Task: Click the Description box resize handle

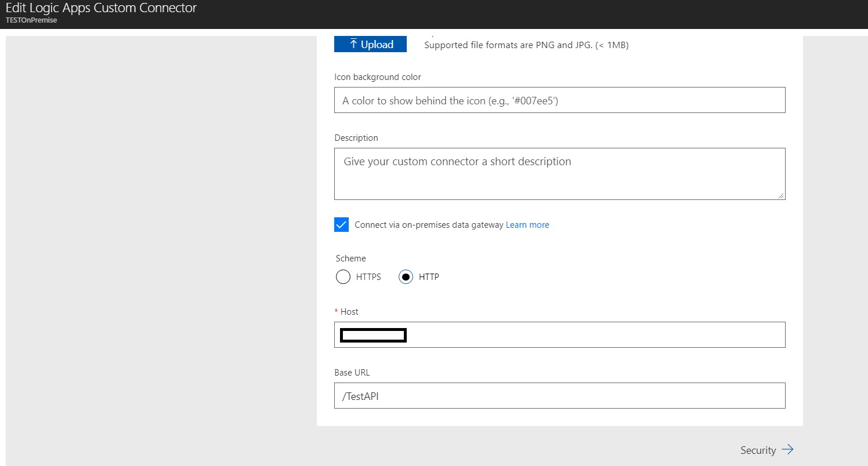Action: point(781,196)
